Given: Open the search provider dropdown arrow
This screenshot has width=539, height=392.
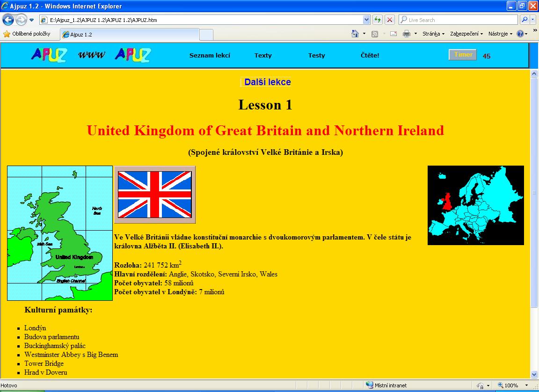Looking at the screenshot, I should (x=533, y=20).
